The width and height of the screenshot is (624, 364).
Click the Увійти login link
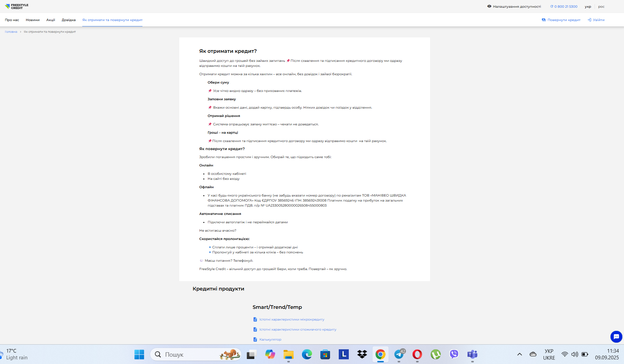click(x=596, y=20)
